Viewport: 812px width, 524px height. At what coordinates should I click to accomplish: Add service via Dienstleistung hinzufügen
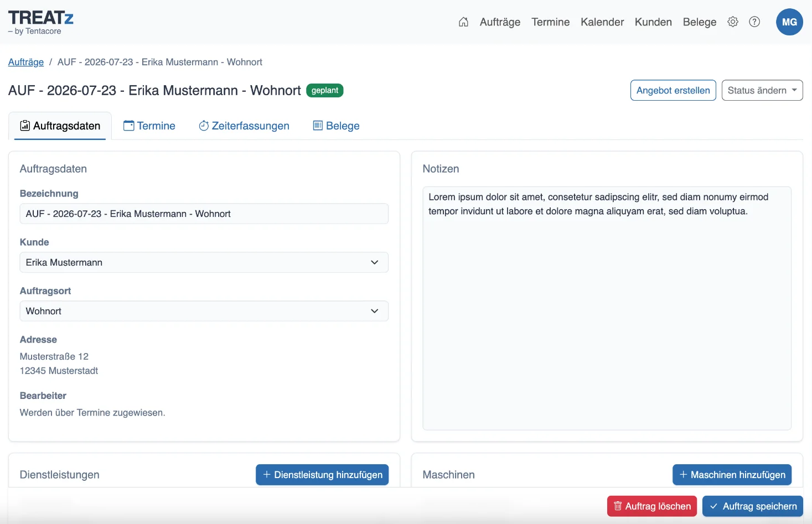pos(322,475)
